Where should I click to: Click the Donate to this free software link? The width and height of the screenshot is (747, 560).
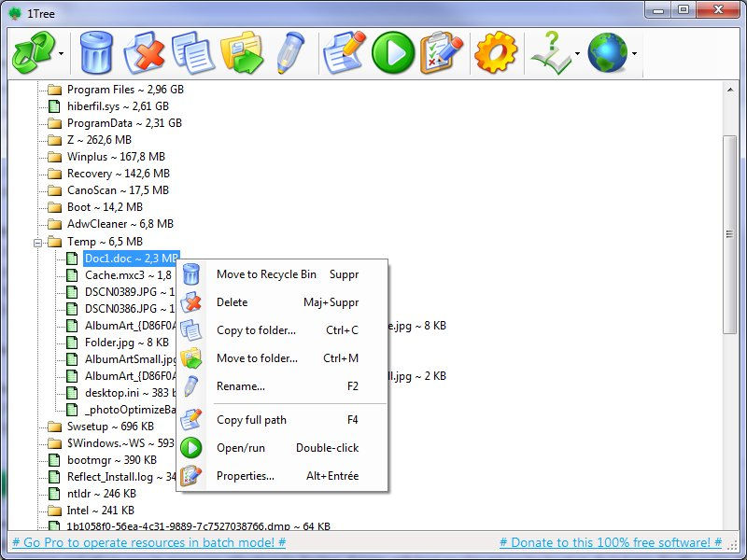(611, 542)
